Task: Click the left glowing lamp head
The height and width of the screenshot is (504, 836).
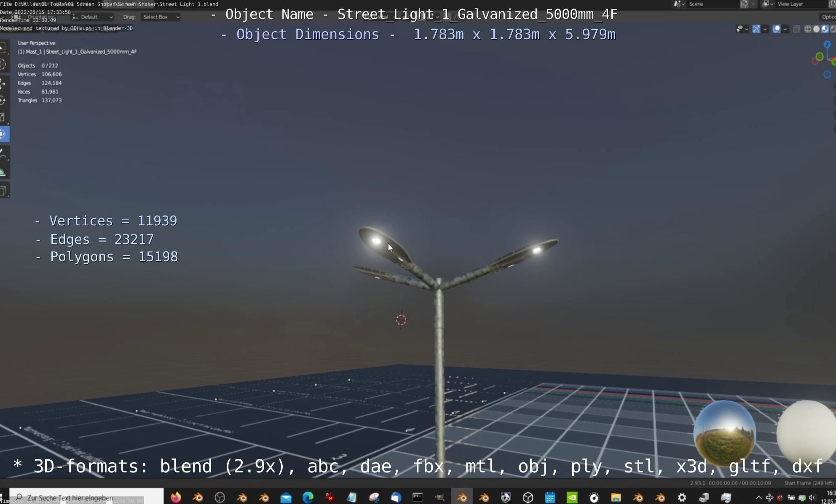Action: coord(384,245)
